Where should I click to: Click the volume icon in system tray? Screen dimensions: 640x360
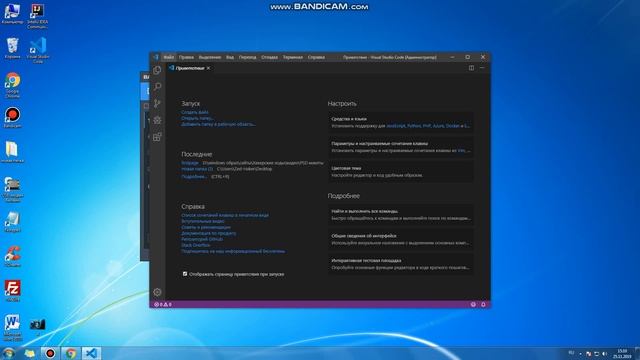coord(604,353)
